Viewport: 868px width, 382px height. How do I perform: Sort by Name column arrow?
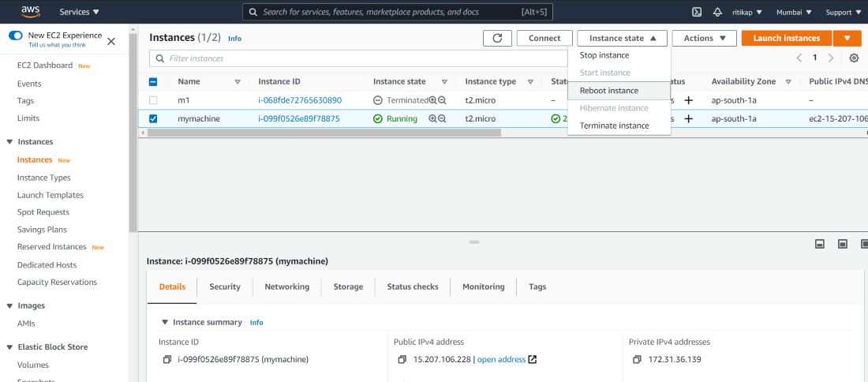tap(238, 82)
